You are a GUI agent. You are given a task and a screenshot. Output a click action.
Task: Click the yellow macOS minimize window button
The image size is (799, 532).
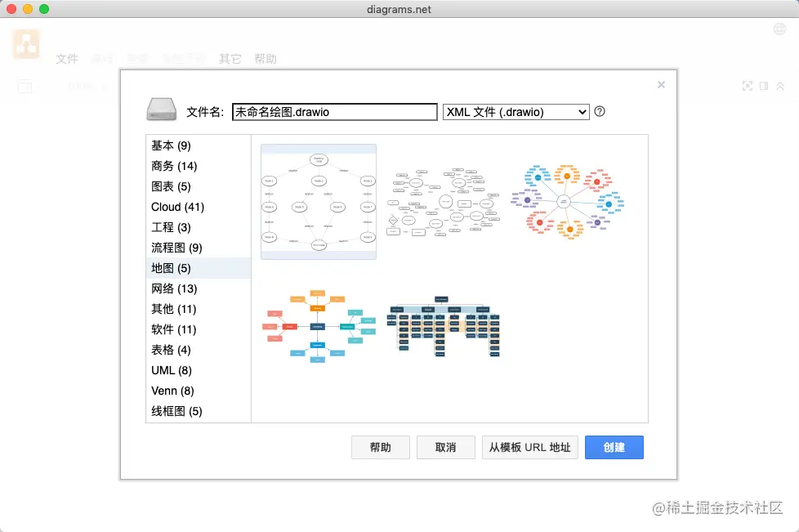pos(28,9)
